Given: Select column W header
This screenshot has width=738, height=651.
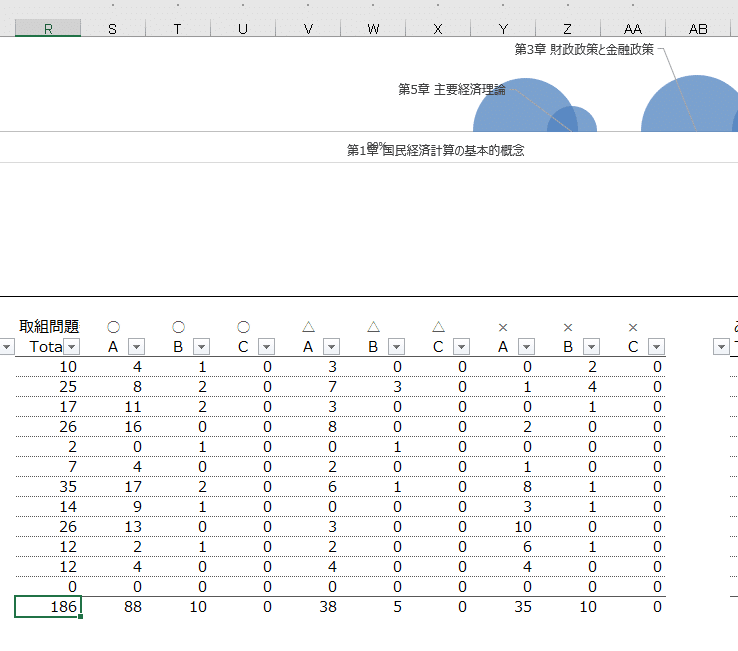Looking at the screenshot, I should click(373, 29).
